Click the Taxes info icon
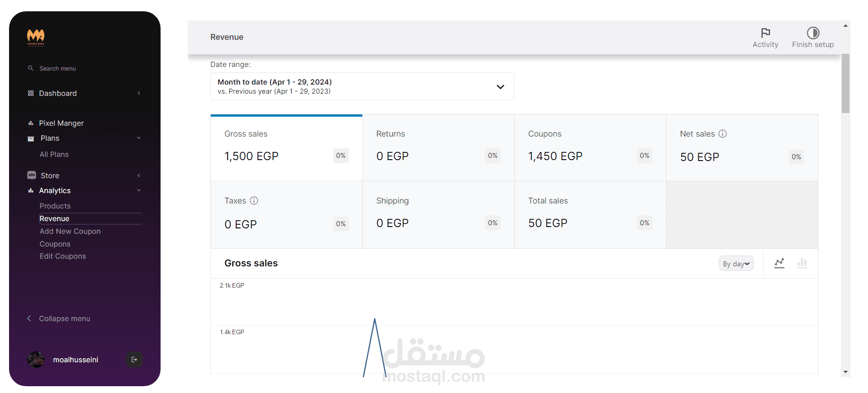 tap(254, 201)
